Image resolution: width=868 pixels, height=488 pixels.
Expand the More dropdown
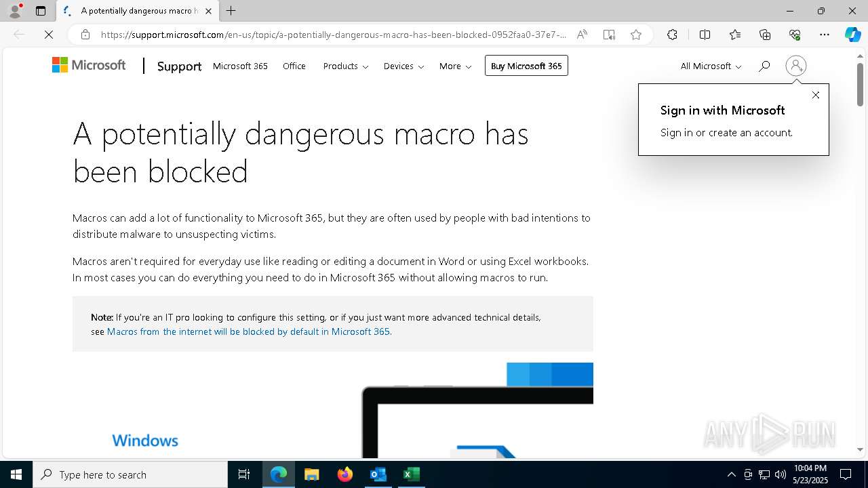pyautogui.click(x=455, y=66)
